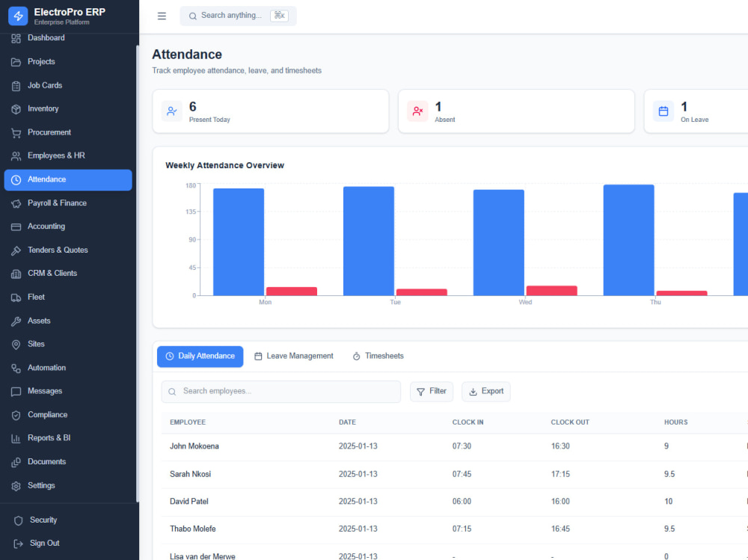Click Wednesday's red absent bar

pos(551,291)
